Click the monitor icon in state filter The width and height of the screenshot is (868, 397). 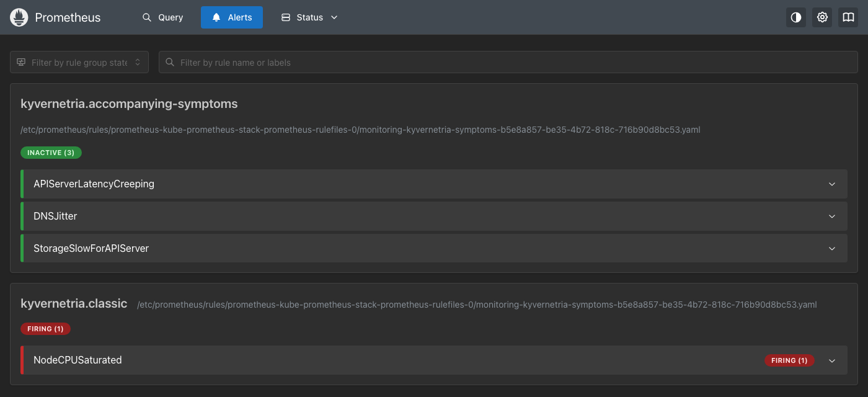tap(21, 62)
